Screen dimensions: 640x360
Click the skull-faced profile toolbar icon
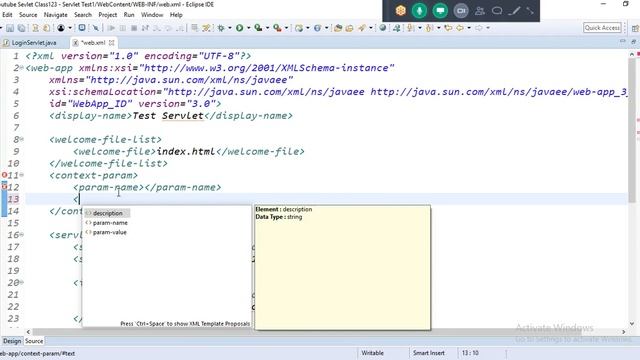pyautogui.click(x=61, y=28)
